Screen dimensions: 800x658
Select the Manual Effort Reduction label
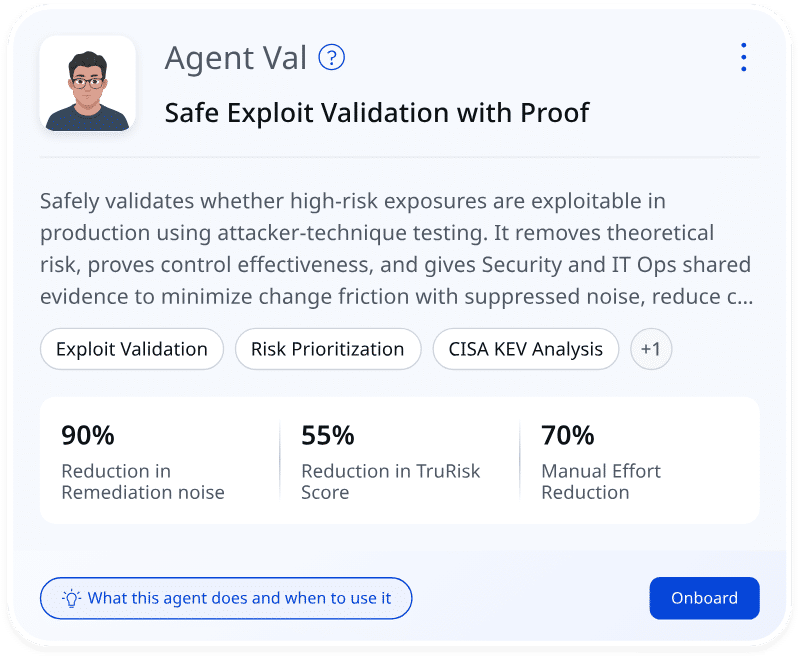coord(601,481)
